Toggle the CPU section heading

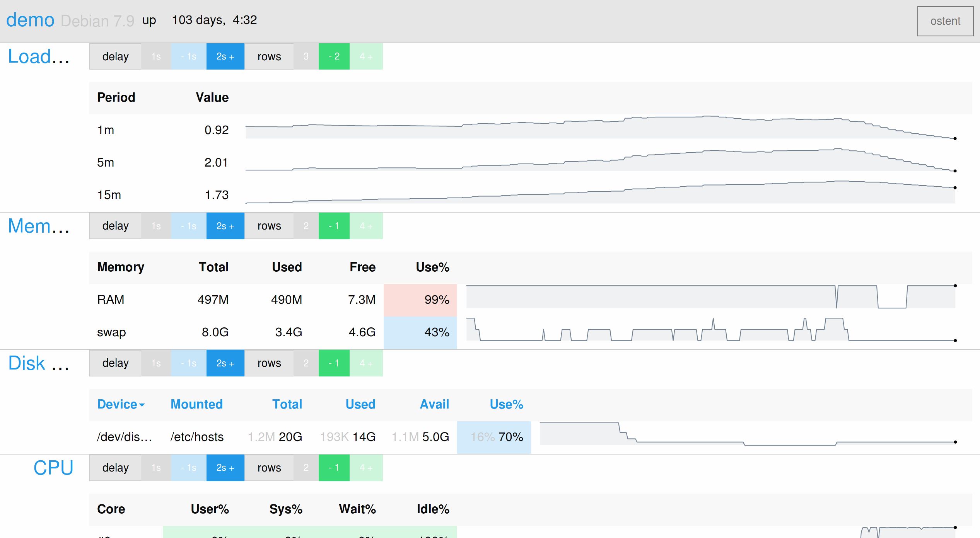coord(53,468)
